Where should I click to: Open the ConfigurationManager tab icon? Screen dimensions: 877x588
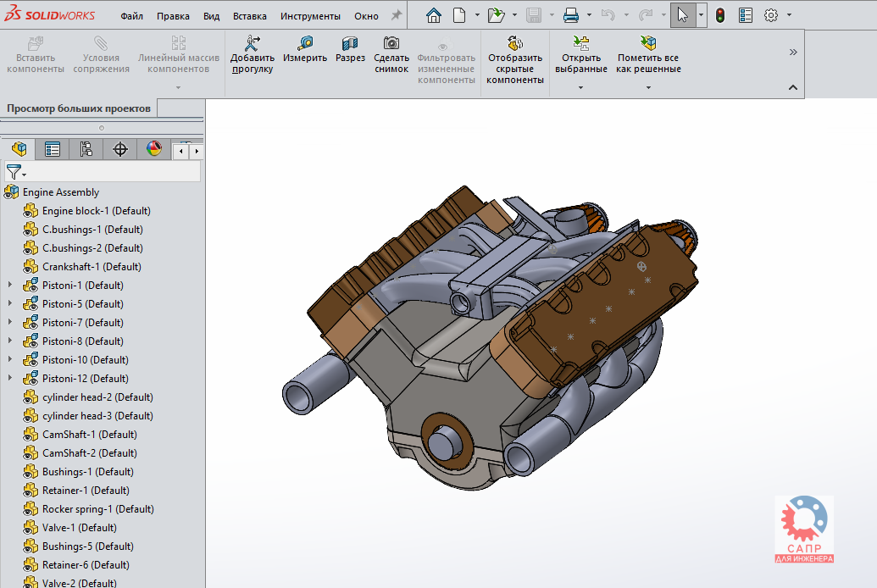[x=86, y=150]
